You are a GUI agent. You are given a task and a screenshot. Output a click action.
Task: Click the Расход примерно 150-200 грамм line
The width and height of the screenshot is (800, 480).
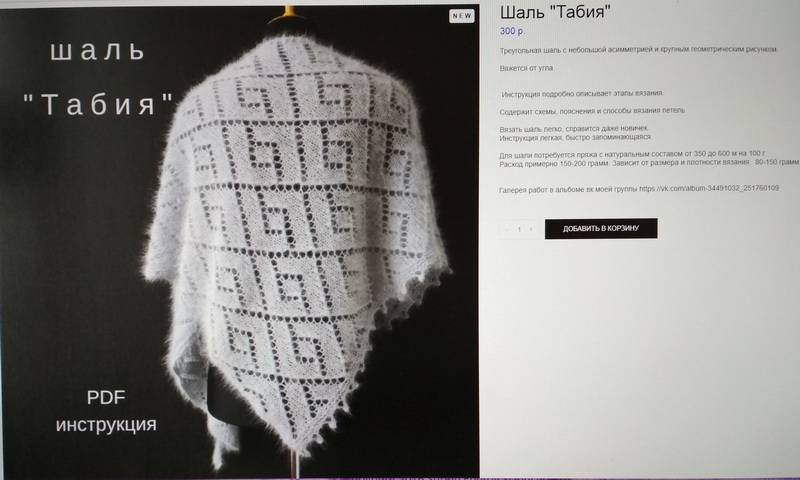click(649, 163)
